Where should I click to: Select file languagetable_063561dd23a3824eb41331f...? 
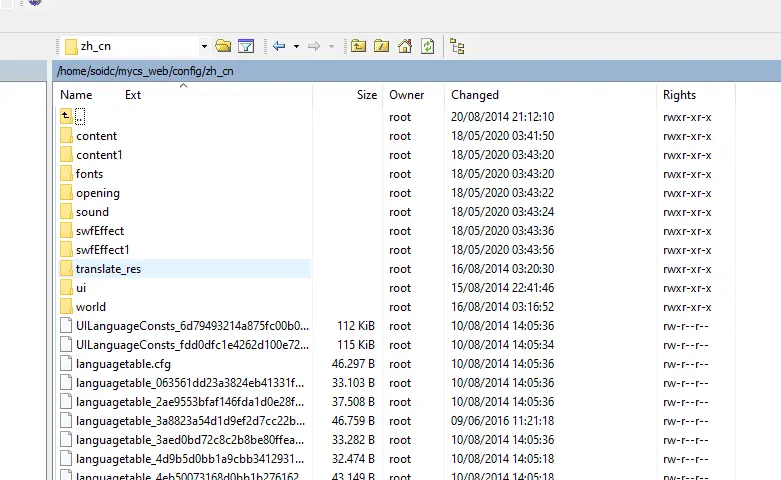(190, 383)
